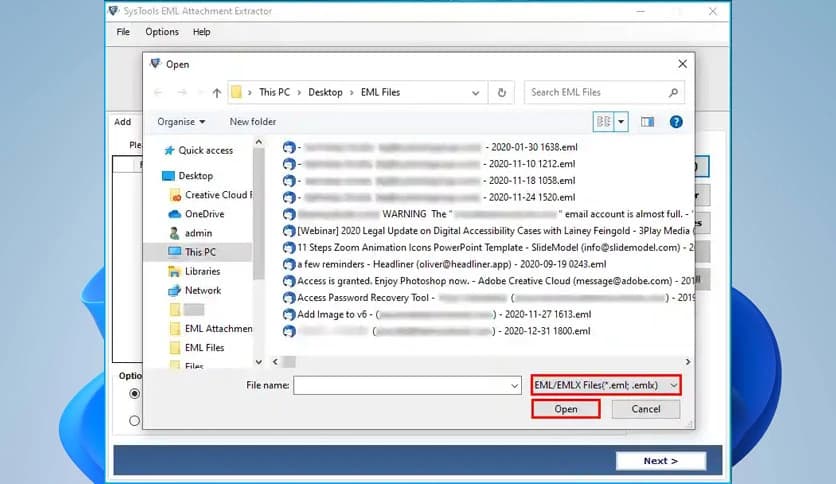836x484 pixels.
Task: Select the Access is granted Photoshop file
Action: [x=487, y=281]
